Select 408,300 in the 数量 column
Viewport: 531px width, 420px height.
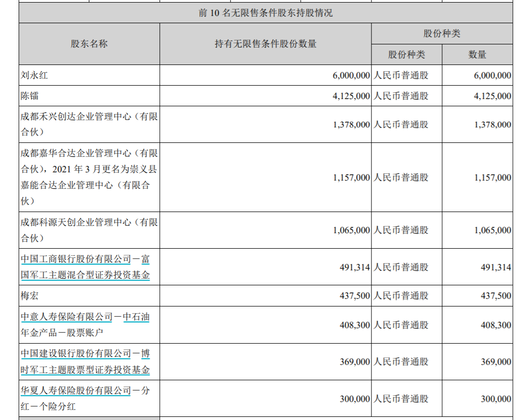[x=496, y=325]
